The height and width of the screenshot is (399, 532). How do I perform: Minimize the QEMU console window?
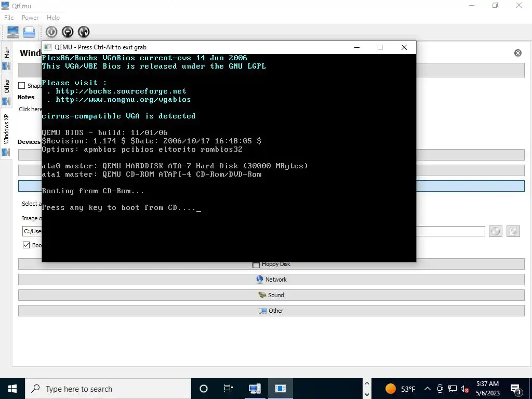coord(356,47)
